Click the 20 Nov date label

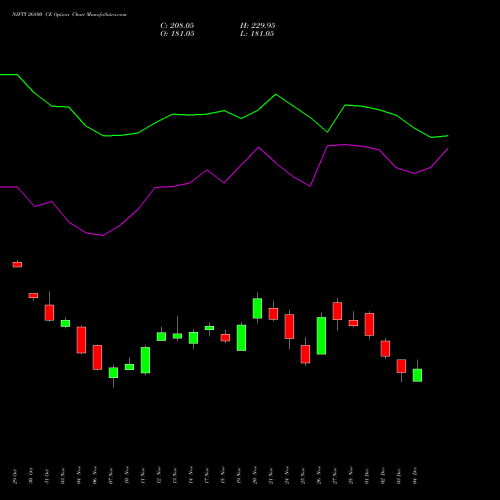[255, 476]
